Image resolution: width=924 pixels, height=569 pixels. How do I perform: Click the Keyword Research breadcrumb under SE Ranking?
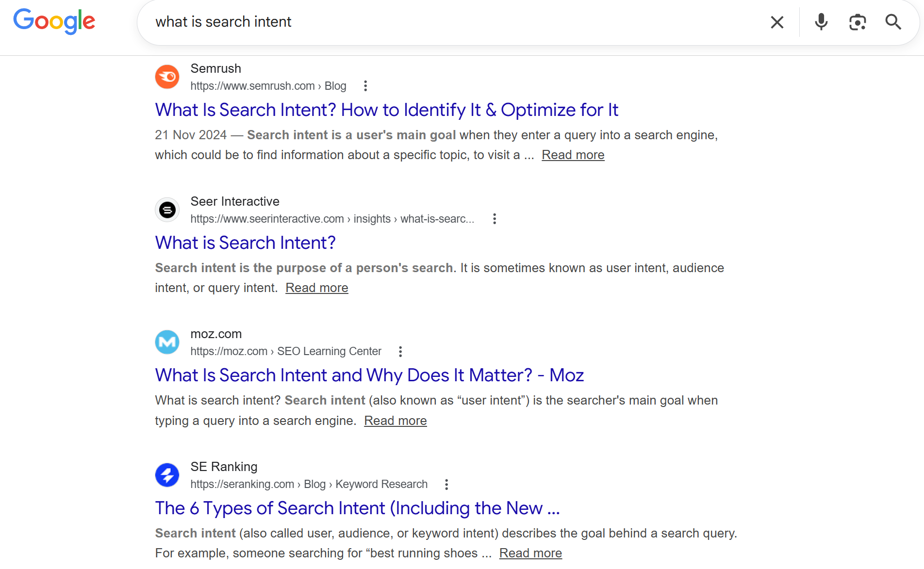381,484
